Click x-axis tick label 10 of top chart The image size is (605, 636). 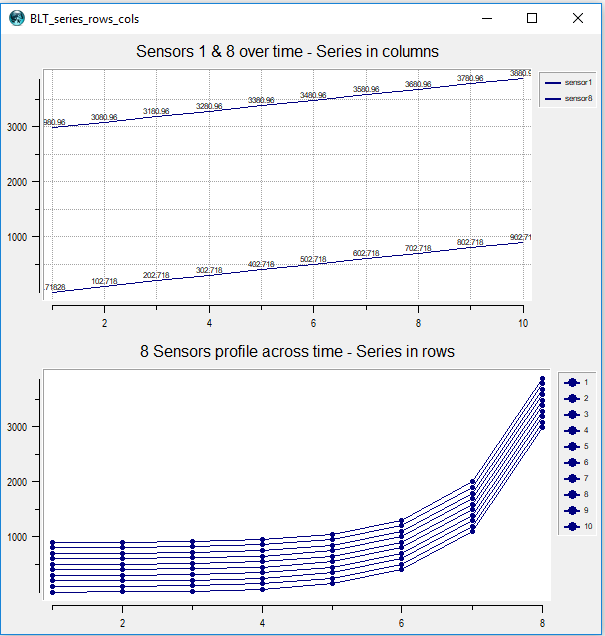pos(523,323)
